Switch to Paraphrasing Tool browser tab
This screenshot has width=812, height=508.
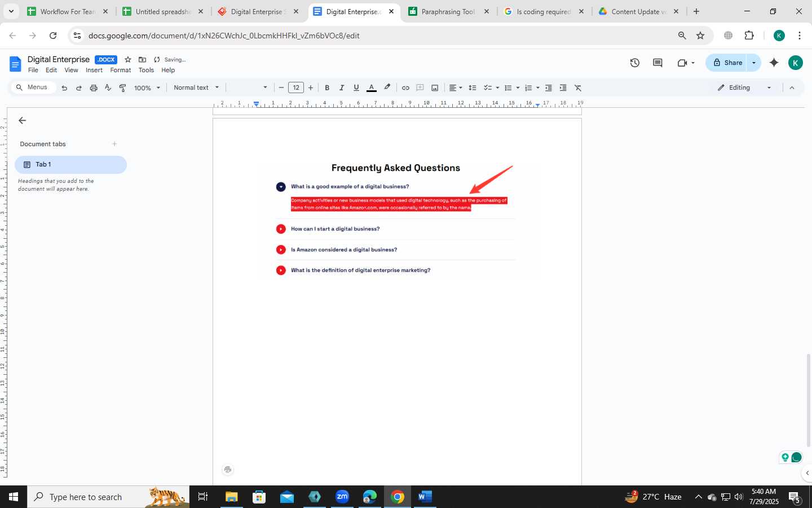449,11
